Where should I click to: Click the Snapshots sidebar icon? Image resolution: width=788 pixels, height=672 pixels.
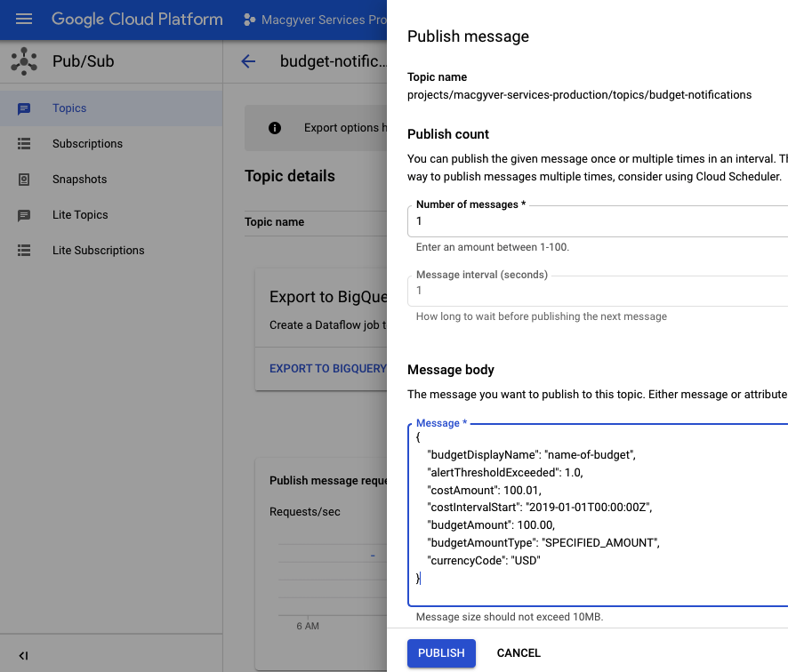tap(24, 180)
